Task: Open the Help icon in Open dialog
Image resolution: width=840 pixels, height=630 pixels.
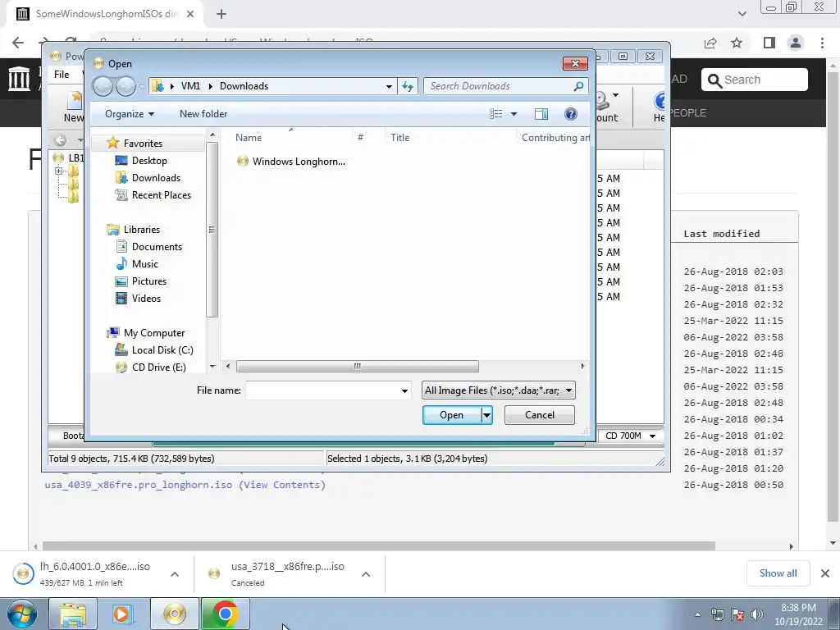Action: point(571,113)
